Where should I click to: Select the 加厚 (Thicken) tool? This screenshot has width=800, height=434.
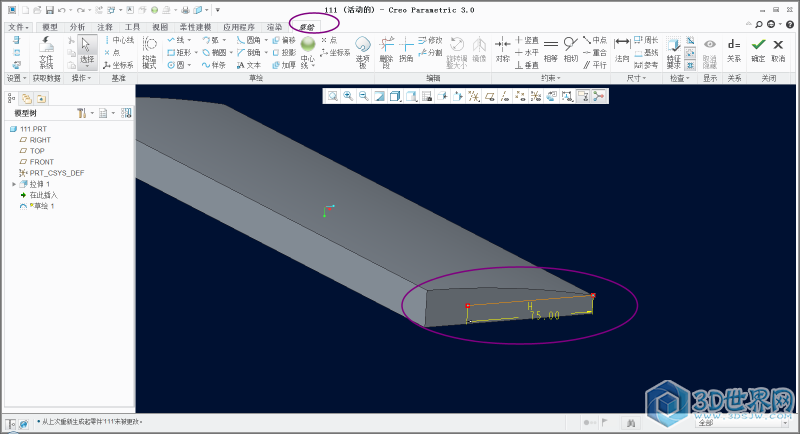(284, 65)
